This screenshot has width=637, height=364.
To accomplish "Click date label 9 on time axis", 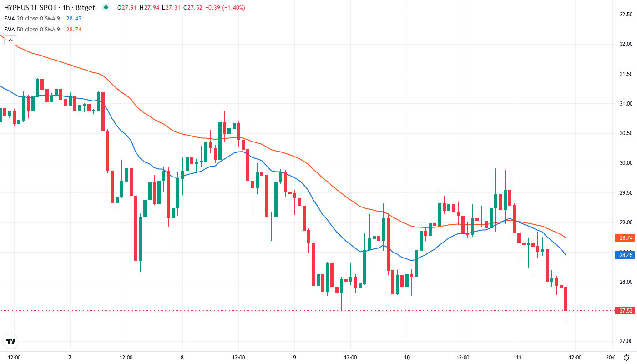I will 294,357.
